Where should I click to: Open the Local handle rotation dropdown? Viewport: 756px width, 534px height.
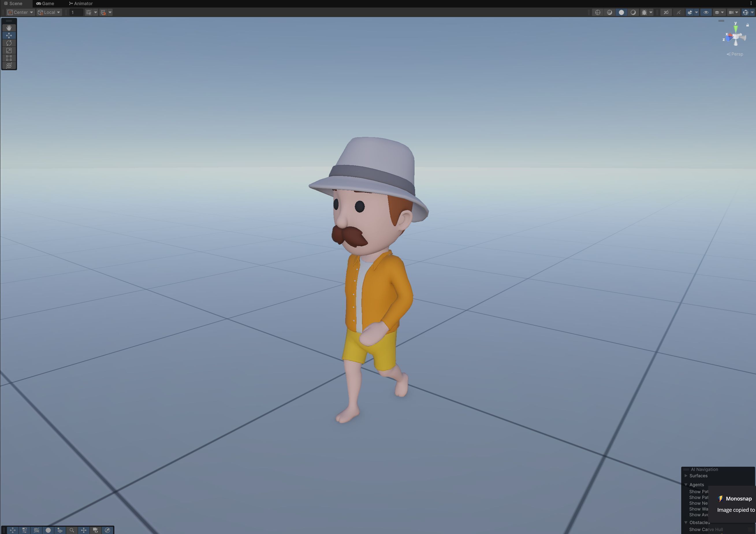tap(49, 12)
